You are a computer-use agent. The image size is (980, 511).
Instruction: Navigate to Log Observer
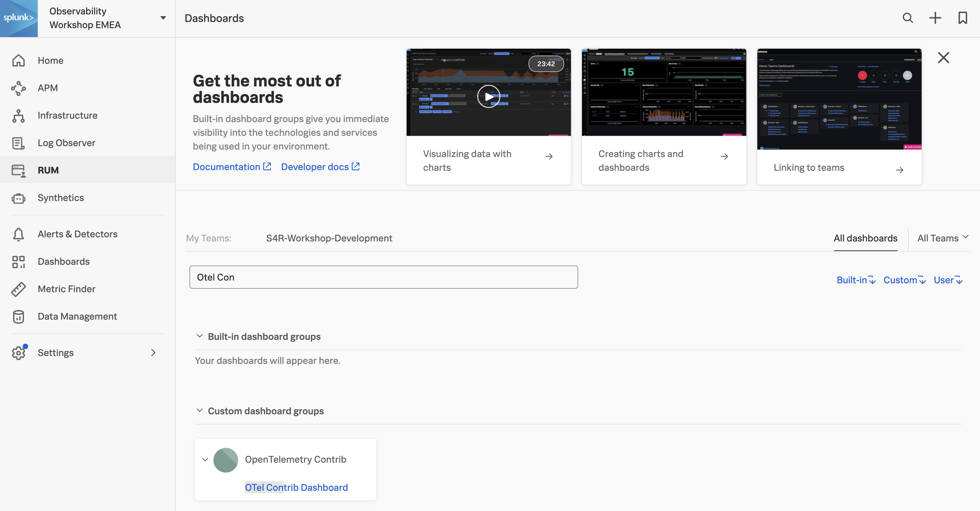pos(67,142)
